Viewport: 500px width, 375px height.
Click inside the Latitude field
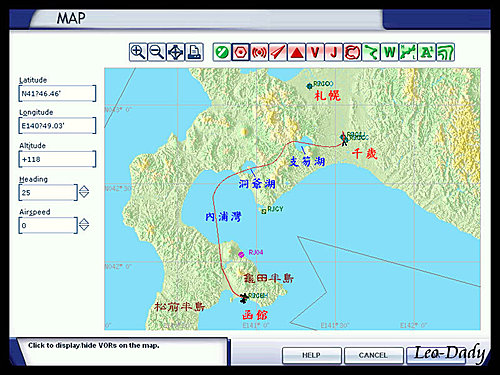[57, 94]
